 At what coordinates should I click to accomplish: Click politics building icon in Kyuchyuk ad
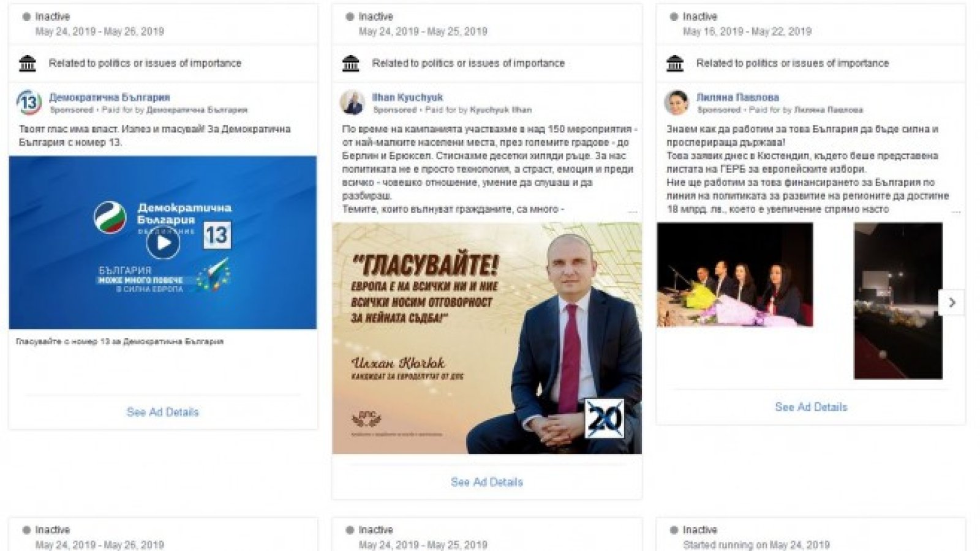[351, 63]
